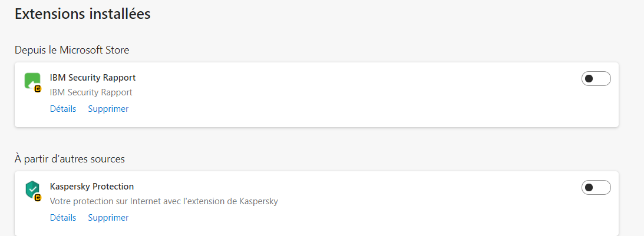This screenshot has width=644, height=236.
Task: Click the À partir d'autres sources label
Action: (x=70, y=159)
